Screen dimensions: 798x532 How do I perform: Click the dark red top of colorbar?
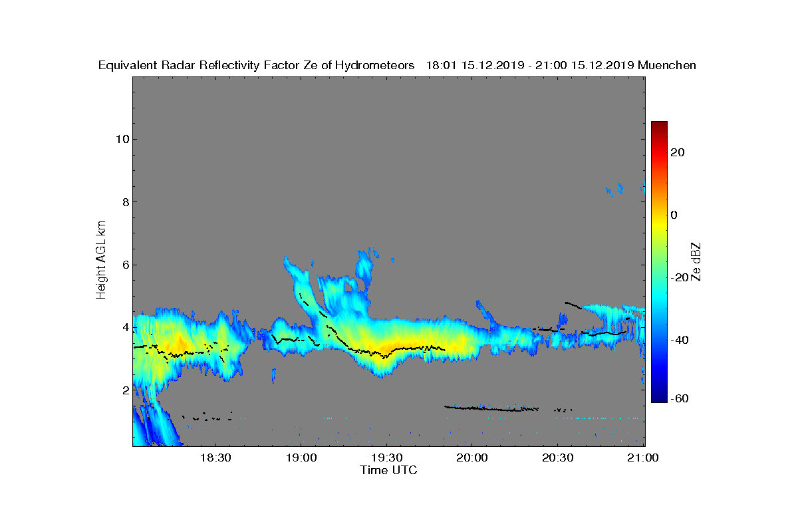(659, 125)
